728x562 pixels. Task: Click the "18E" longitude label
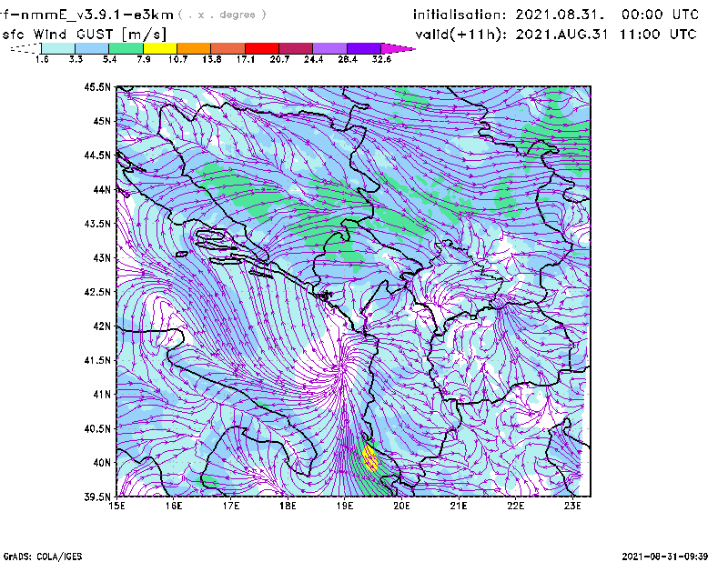pyautogui.click(x=288, y=506)
